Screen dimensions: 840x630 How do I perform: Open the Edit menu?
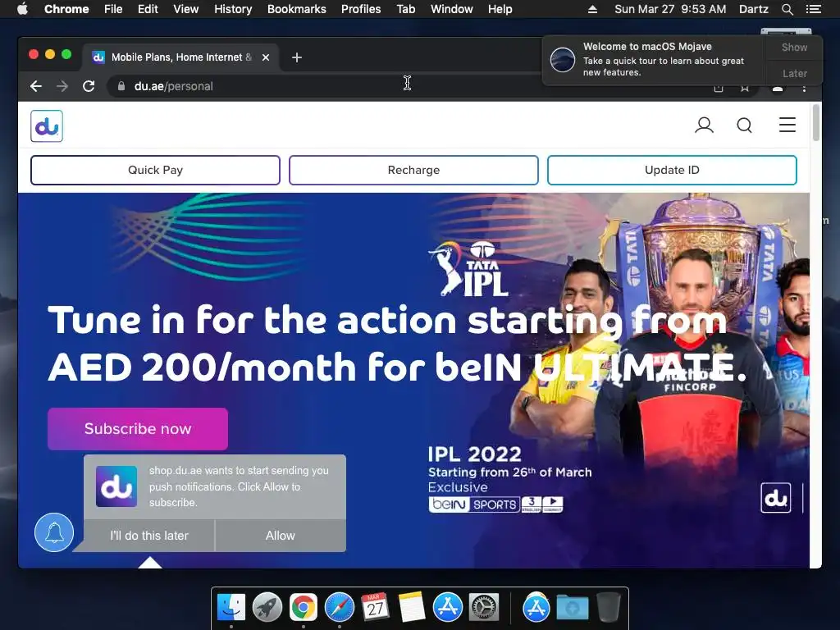[148, 9]
